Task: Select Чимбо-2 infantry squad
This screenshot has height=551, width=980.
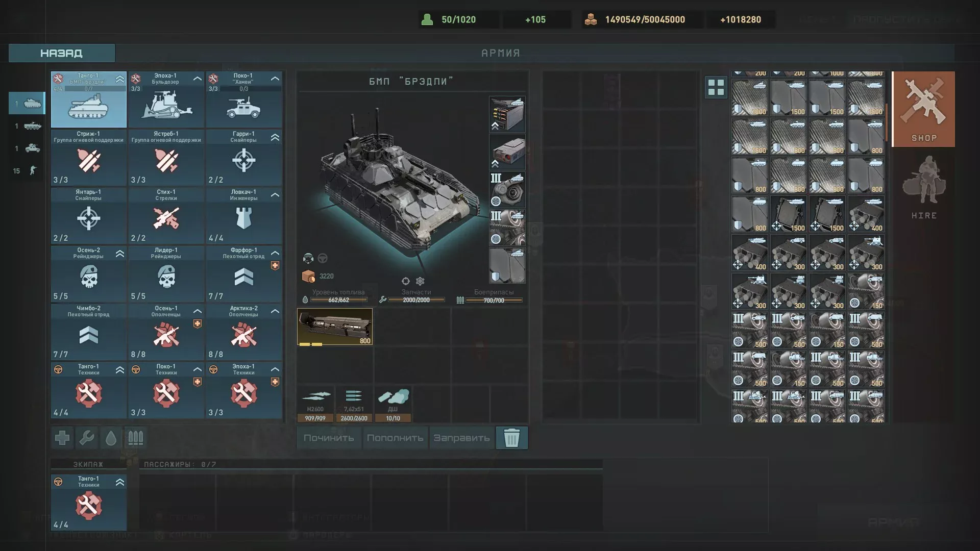Action: coord(89,332)
